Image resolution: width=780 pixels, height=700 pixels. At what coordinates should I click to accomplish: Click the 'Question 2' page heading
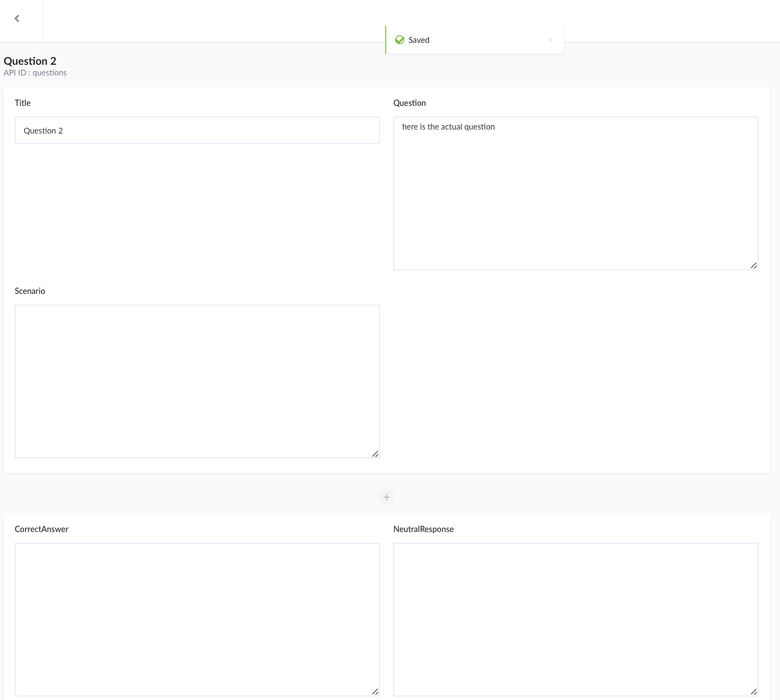(30, 61)
